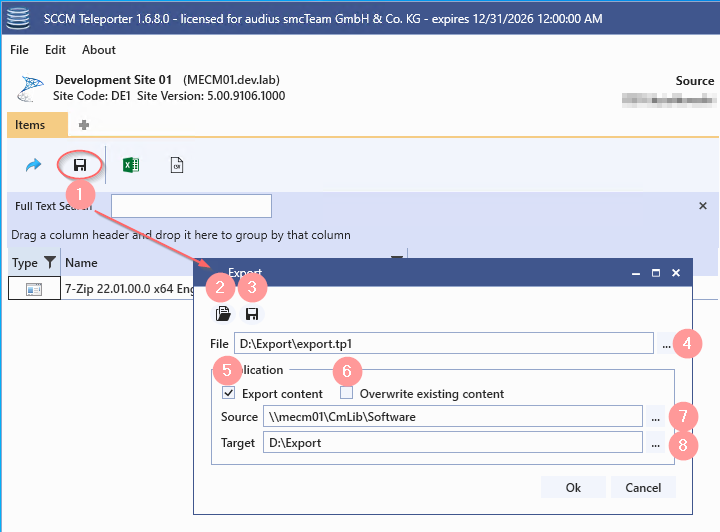Toggle the Export content checkbox
Viewport: 720px width, 532px height.
tap(228, 394)
